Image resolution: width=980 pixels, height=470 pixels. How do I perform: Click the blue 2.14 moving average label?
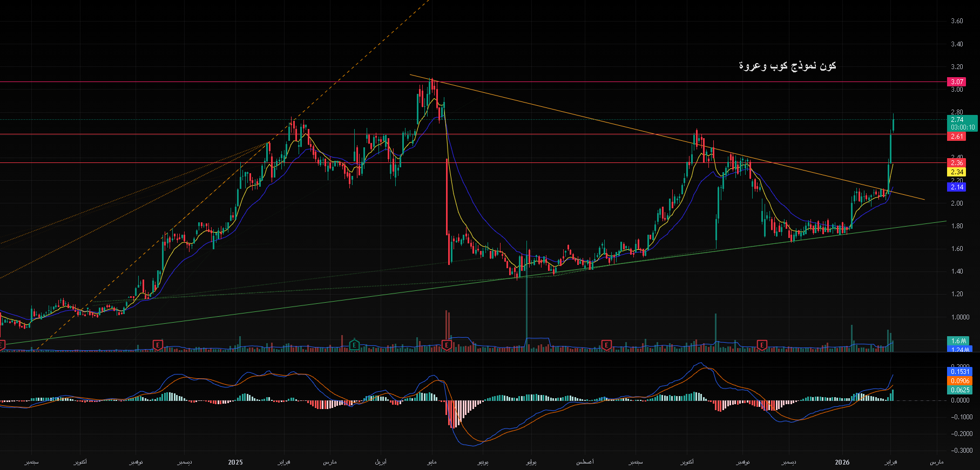pos(957,187)
